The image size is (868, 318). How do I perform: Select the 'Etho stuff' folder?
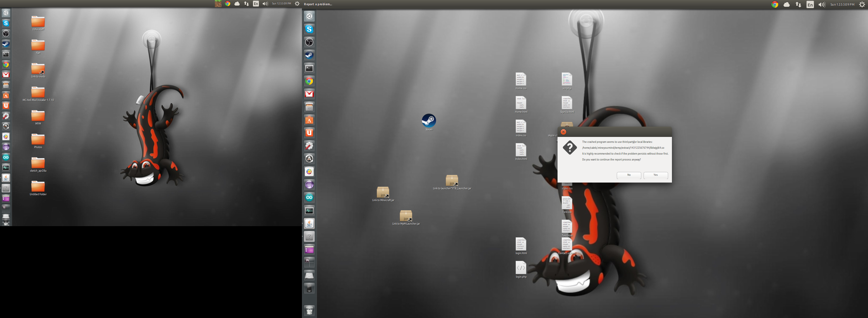coord(38,23)
